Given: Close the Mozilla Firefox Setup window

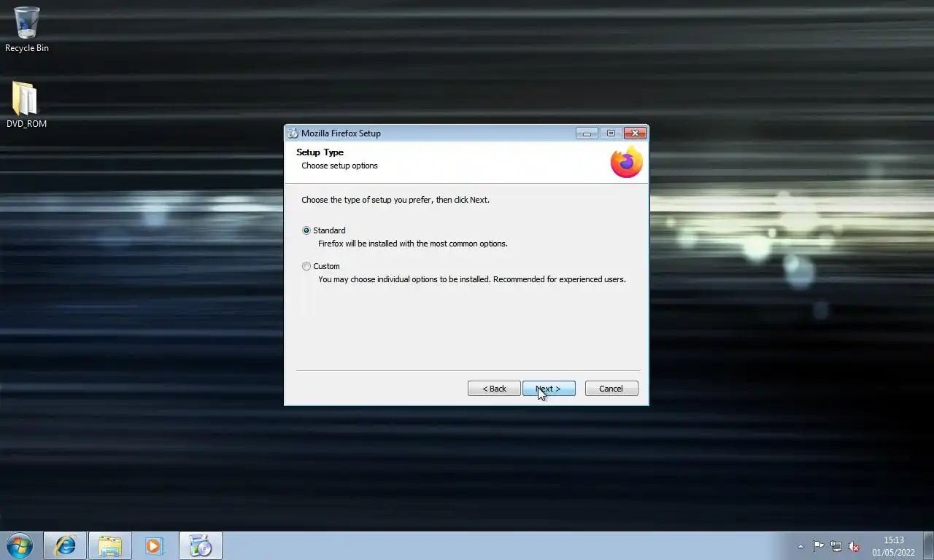Looking at the screenshot, I should [635, 133].
